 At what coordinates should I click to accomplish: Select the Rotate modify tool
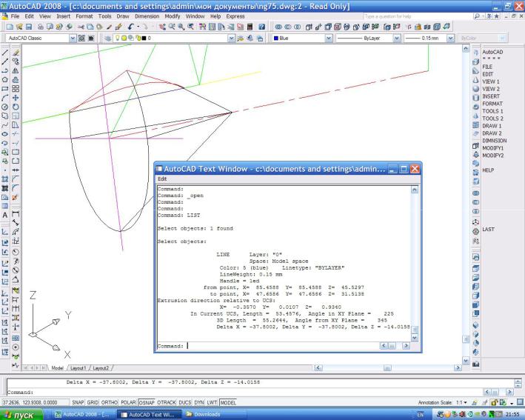(16, 107)
